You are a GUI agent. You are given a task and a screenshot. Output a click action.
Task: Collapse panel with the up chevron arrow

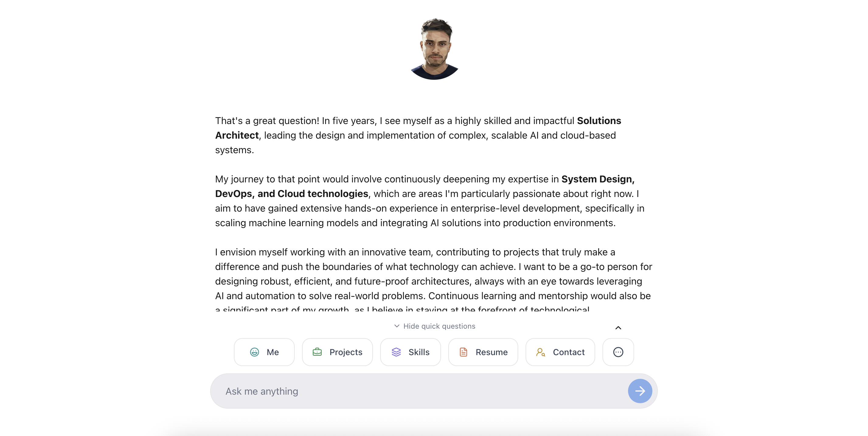618,328
